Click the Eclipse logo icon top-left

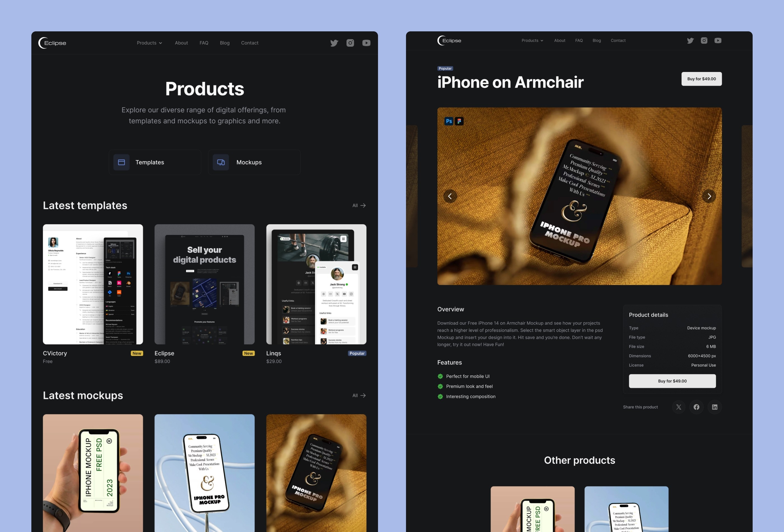click(53, 43)
